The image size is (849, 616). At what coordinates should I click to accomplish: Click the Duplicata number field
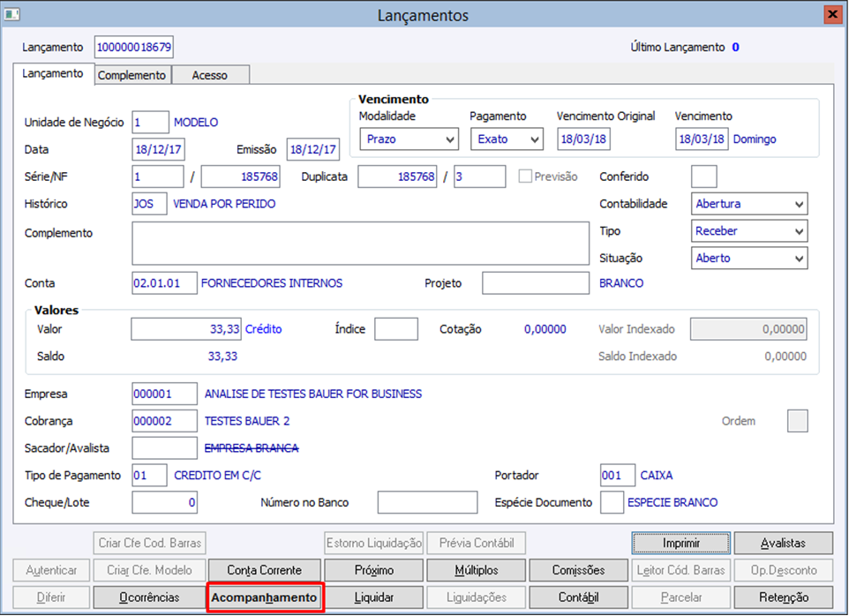pos(397,177)
